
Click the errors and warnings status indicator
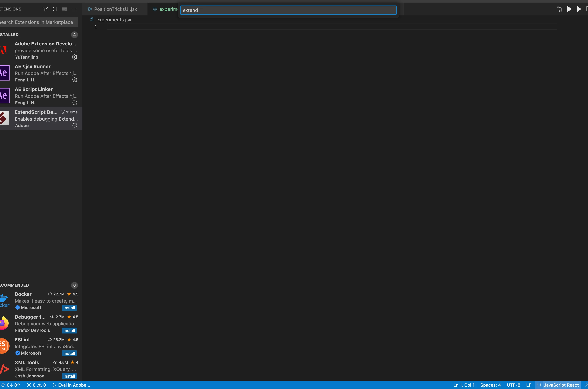click(x=36, y=385)
